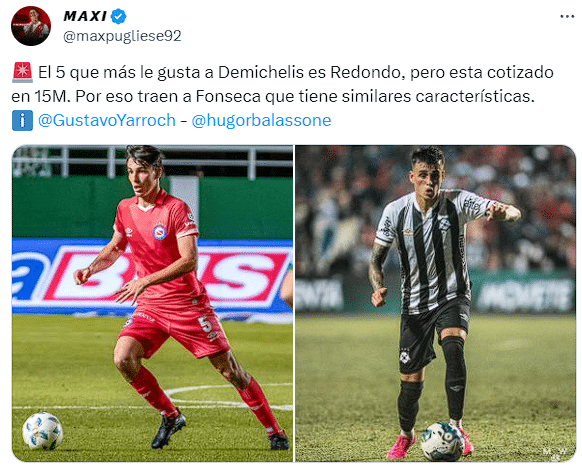
Task: Click the pink boots in right photo
Action: [x=431, y=443]
